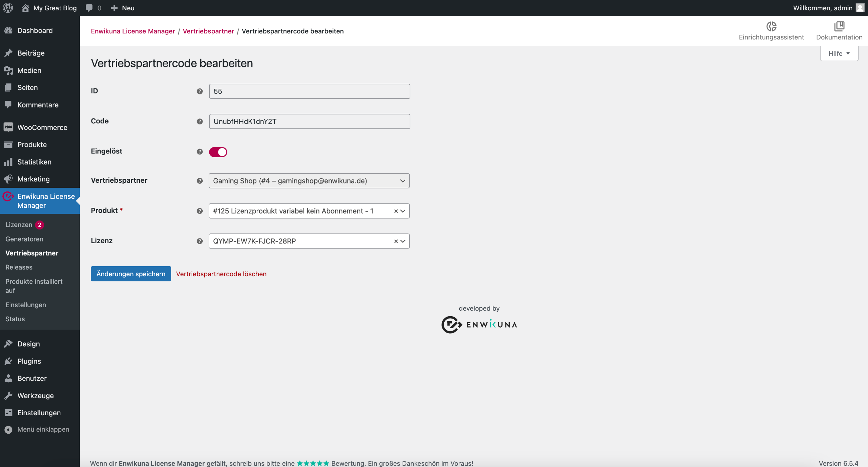The height and width of the screenshot is (467, 868).
Task: Open the Lizenzen submenu item
Action: tap(19, 224)
